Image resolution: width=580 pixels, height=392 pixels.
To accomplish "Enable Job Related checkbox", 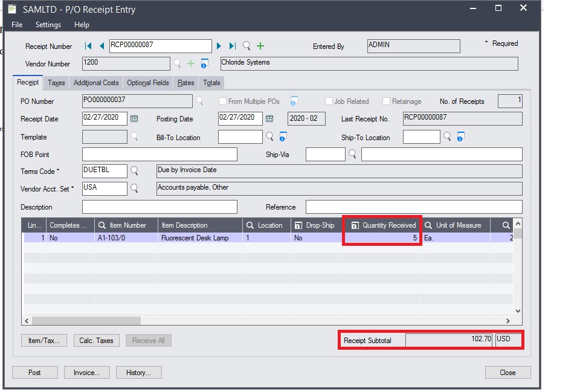I will (x=329, y=101).
